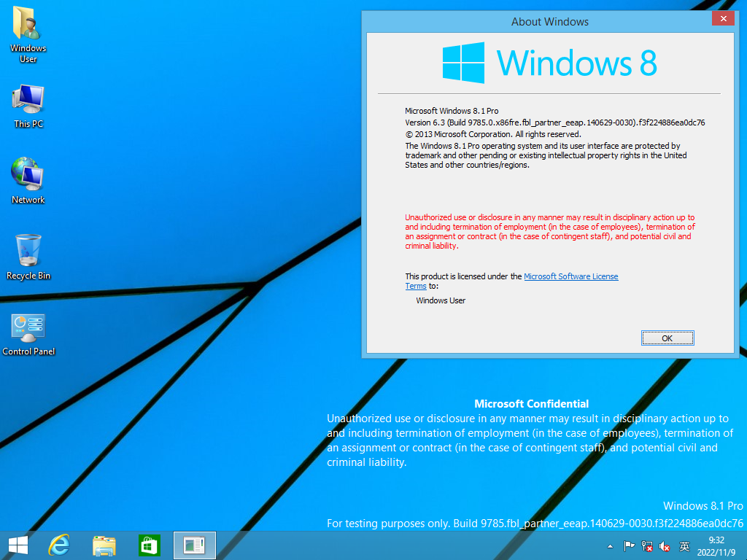This screenshot has height=560, width=747.
Task: Click the About Windows taskbar button
Action: click(194, 545)
